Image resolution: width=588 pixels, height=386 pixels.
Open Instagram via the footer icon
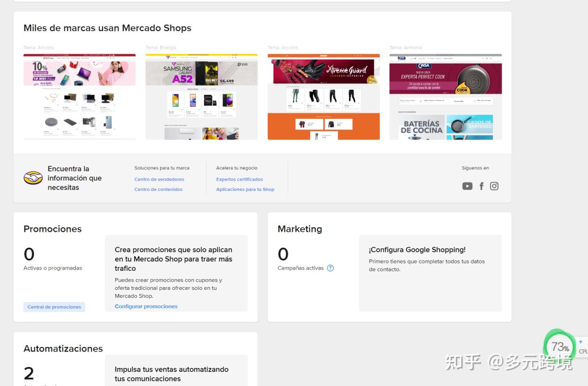click(x=494, y=186)
